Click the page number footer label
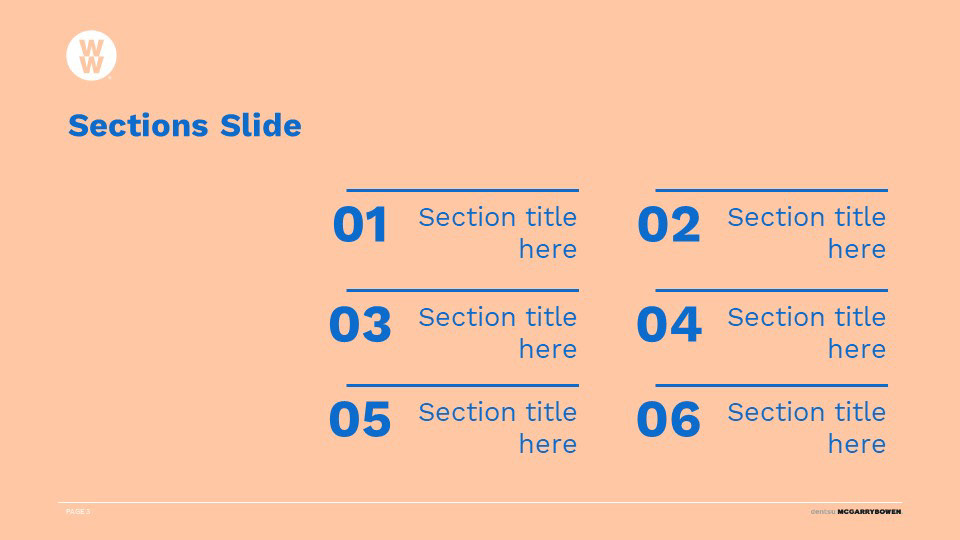960x540 pixels. [x=78, y=512]
